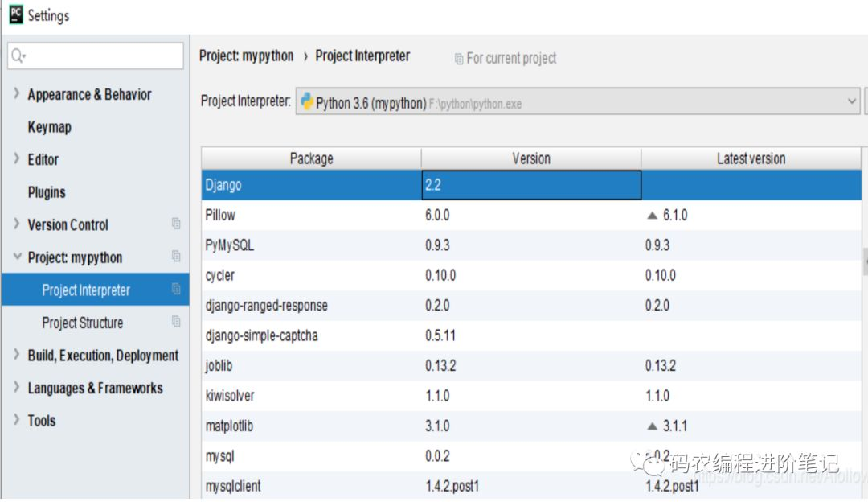The image size is (868, 502).
Task: Click the Latest version column header
Action: (751, 158)
